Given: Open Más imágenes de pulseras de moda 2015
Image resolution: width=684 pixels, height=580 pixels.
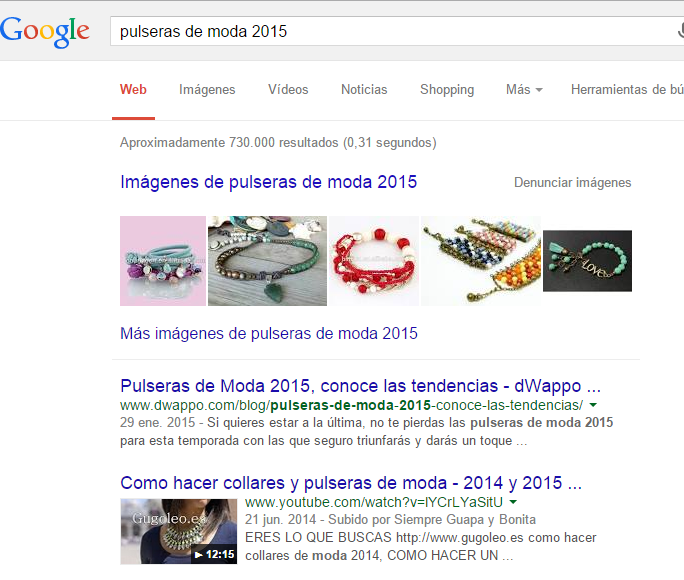Looking at the screenshot, I should 269,333.
